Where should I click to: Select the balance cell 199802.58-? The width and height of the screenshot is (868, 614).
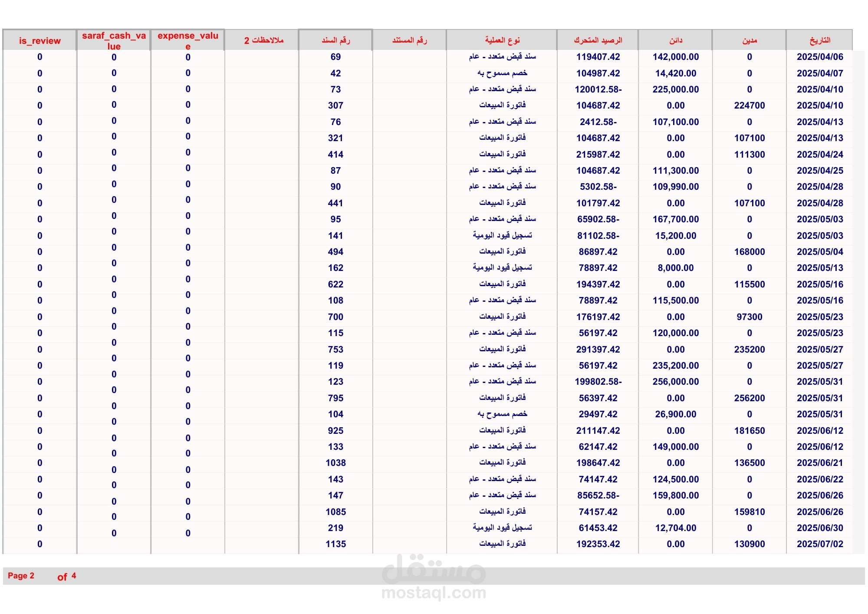click(x=598, y=382)
